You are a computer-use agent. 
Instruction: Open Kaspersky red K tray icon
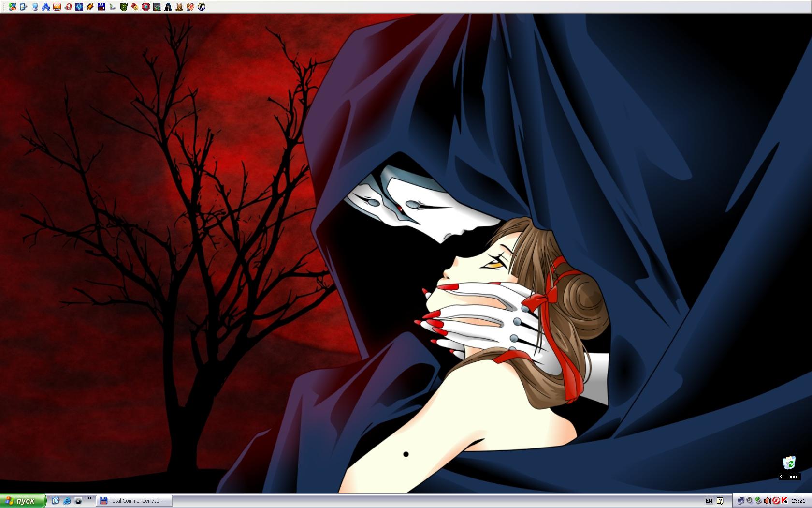point(784,501)
